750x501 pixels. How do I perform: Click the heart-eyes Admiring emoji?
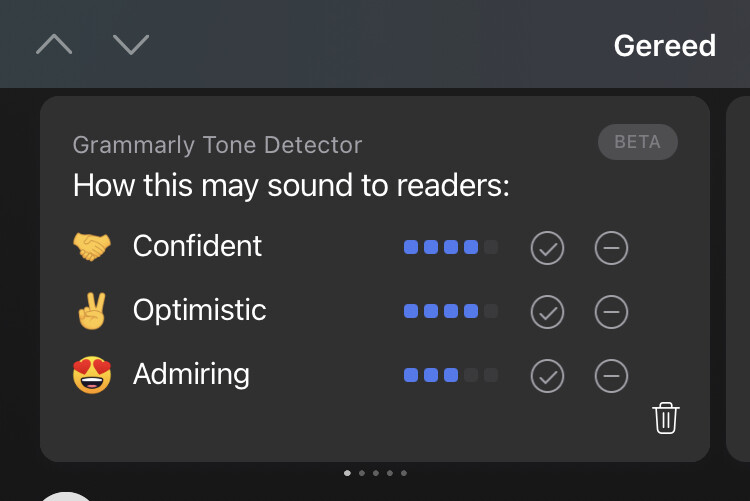(92, 375)
